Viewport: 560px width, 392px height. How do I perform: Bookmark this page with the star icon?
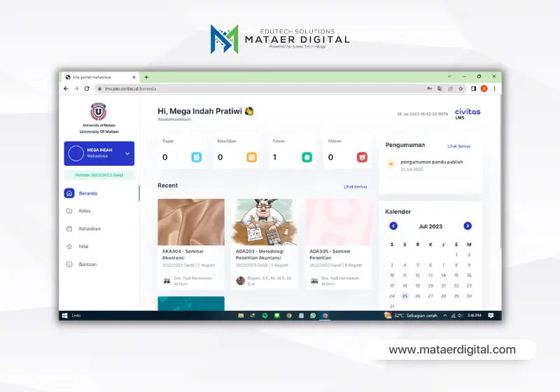[x=461, y=88]
